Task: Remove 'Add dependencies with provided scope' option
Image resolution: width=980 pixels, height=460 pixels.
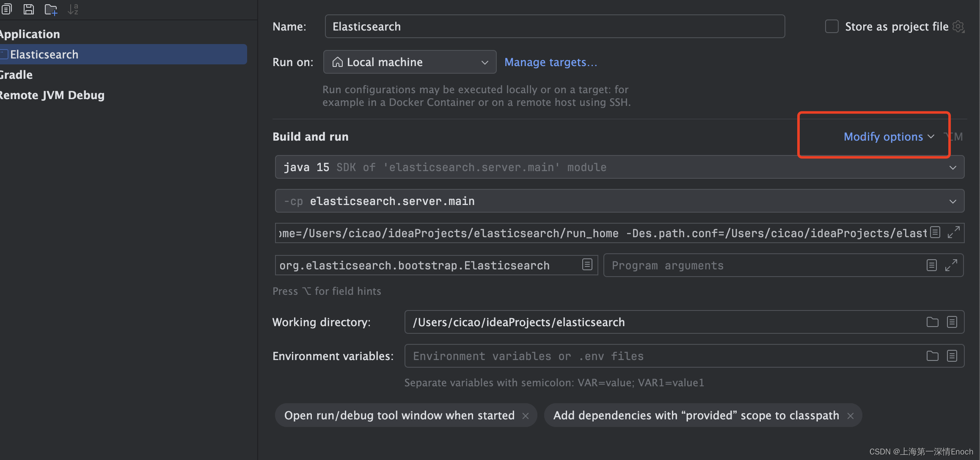Action: pyautogui.click(x=851, y=416)
